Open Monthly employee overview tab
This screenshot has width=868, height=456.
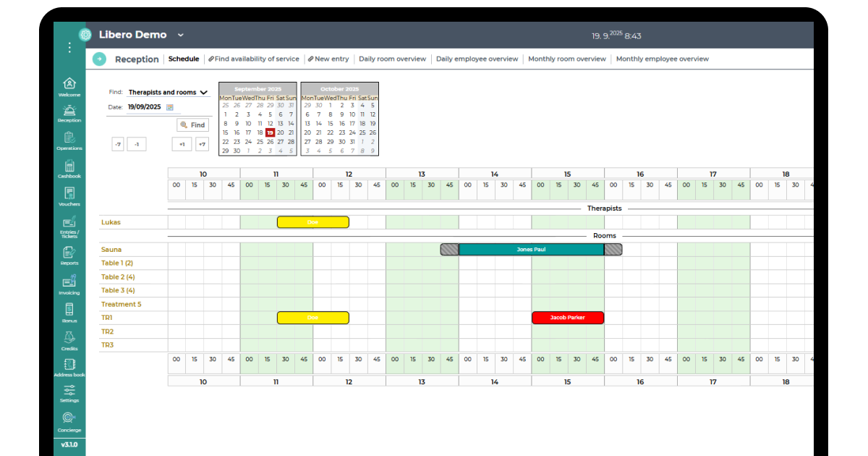(x=663, y=59)
